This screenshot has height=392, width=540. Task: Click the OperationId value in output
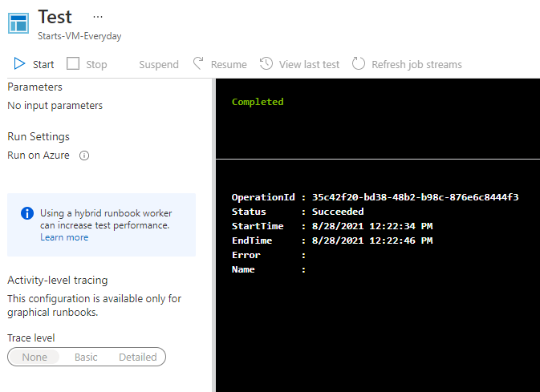click(416, 197)
